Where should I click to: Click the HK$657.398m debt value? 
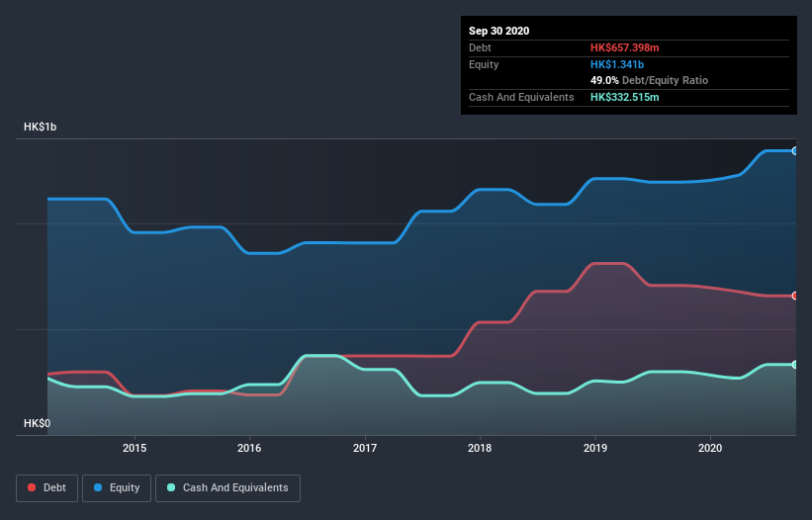point(624,47)
